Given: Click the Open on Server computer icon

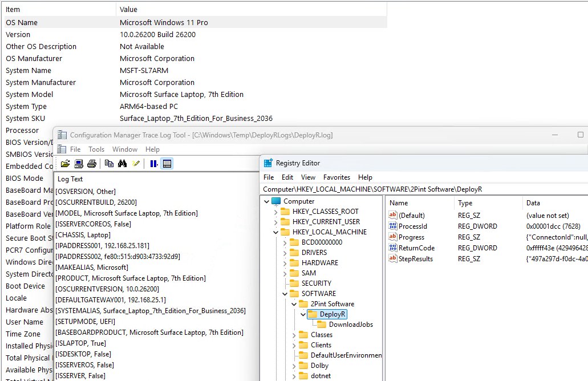Looking at the screenshot, I should coord(79,164).
